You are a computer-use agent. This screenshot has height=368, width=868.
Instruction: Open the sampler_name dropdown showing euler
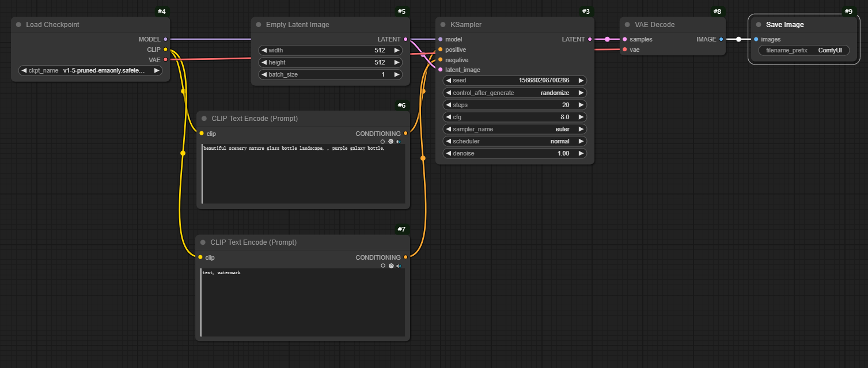click(x=514, y=129)
